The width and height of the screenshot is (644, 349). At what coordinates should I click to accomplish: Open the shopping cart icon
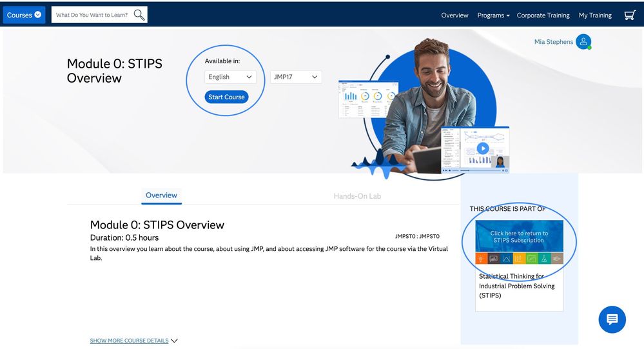[x=630, y=15]
